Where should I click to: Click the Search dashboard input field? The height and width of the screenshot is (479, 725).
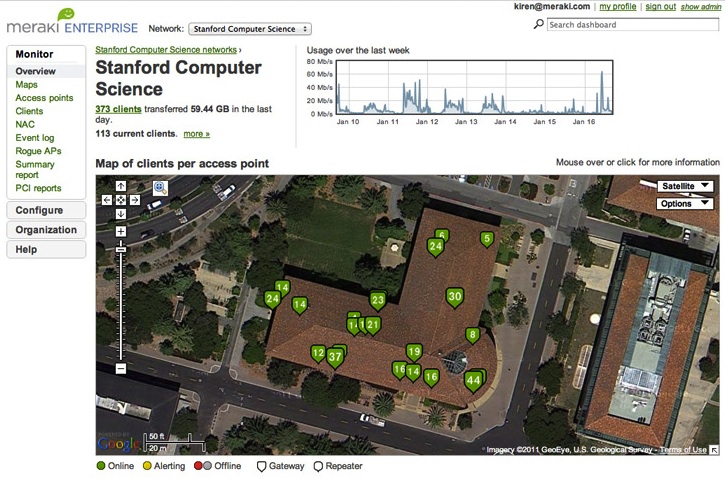[632, 25]
